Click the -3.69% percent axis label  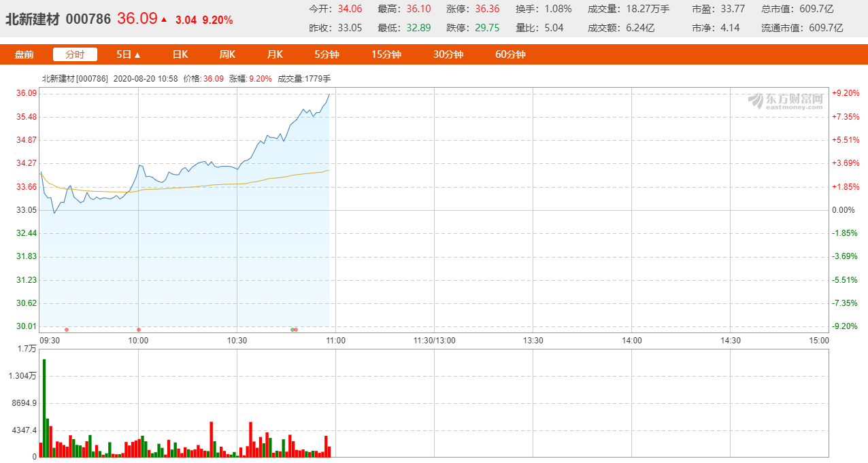point(846,256)
